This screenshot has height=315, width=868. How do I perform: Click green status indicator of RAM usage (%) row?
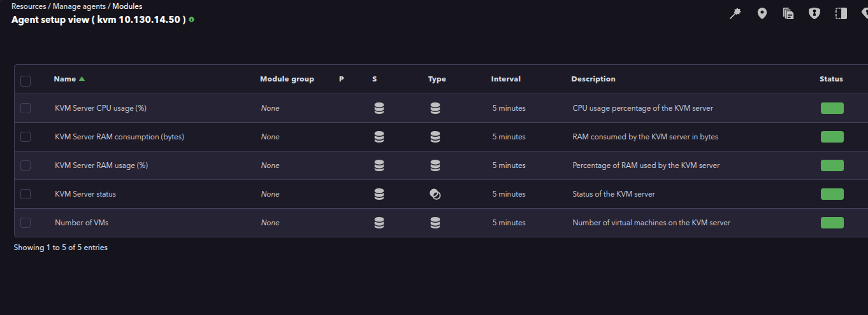pos(832,165)
